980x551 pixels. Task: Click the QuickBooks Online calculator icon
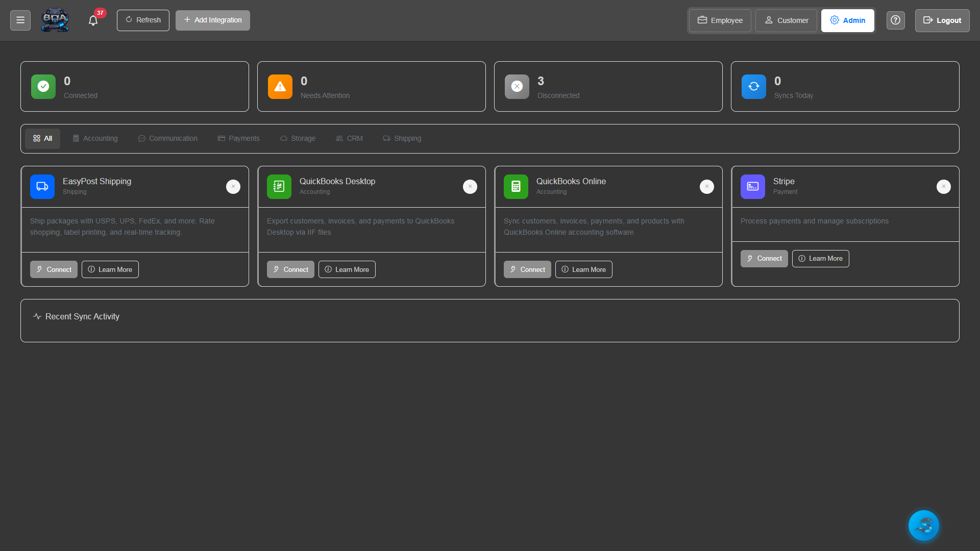516,186
